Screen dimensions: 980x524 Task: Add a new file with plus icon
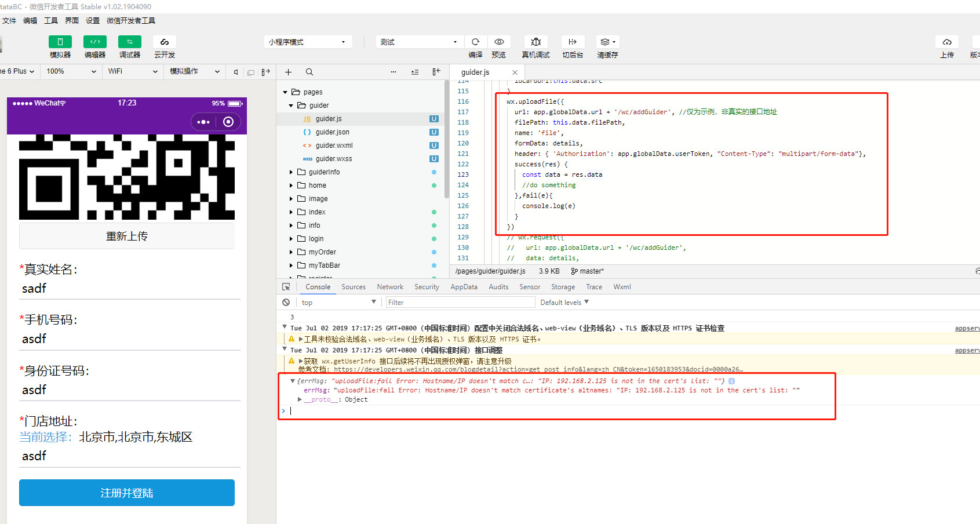point(288,72)
